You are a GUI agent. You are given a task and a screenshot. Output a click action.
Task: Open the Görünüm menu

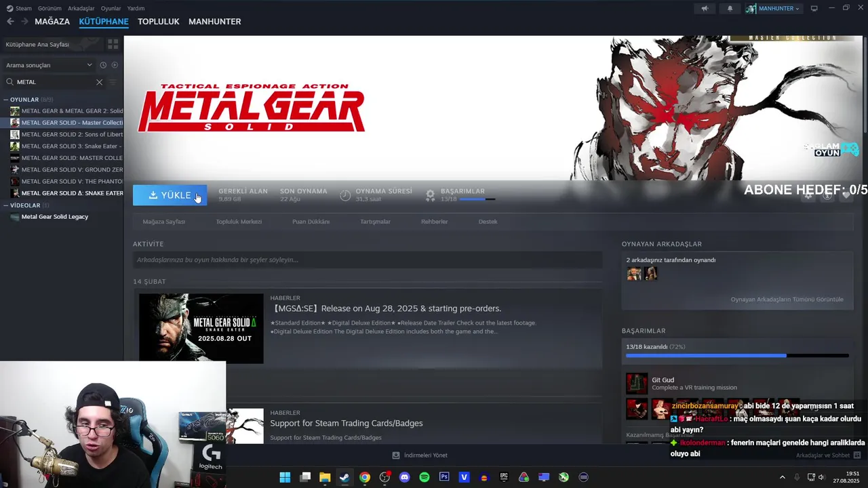(x=50, y=8)
